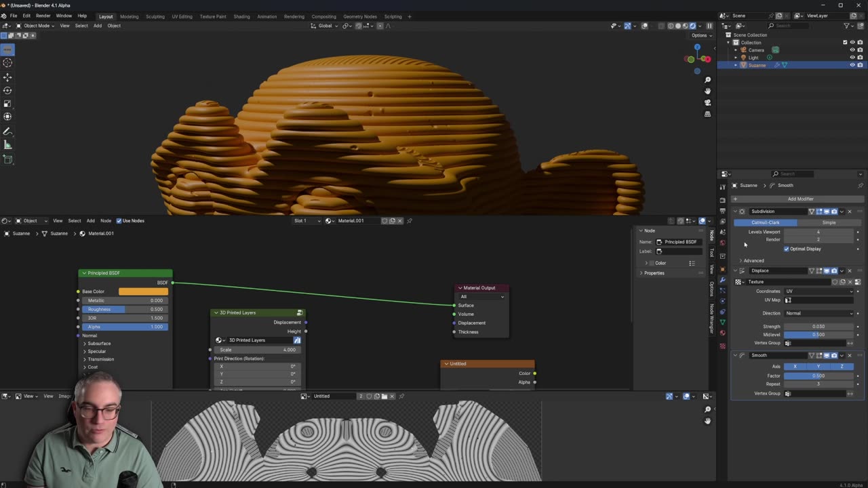
Task: Select the Cursor tool in viewport toolbar
Action: point(7,62)
